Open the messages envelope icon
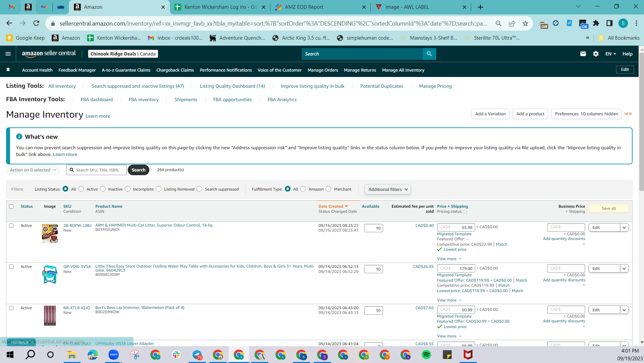 tap(583, 54)
